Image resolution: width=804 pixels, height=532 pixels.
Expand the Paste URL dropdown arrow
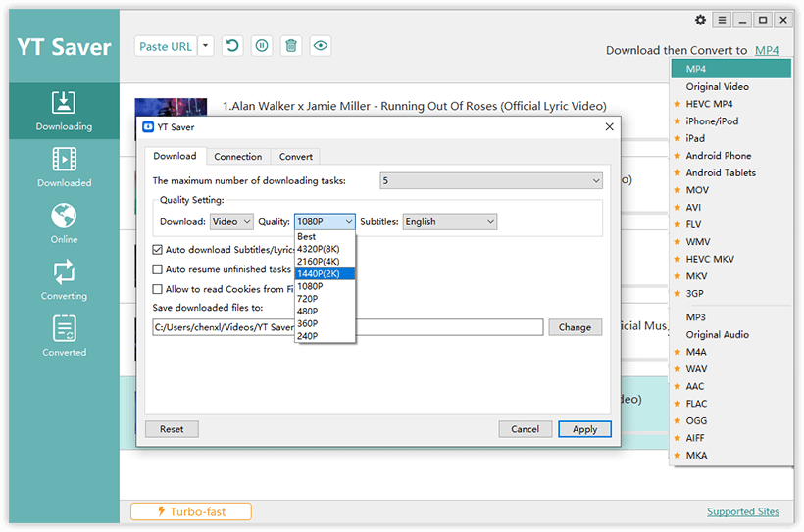(206, 46)
